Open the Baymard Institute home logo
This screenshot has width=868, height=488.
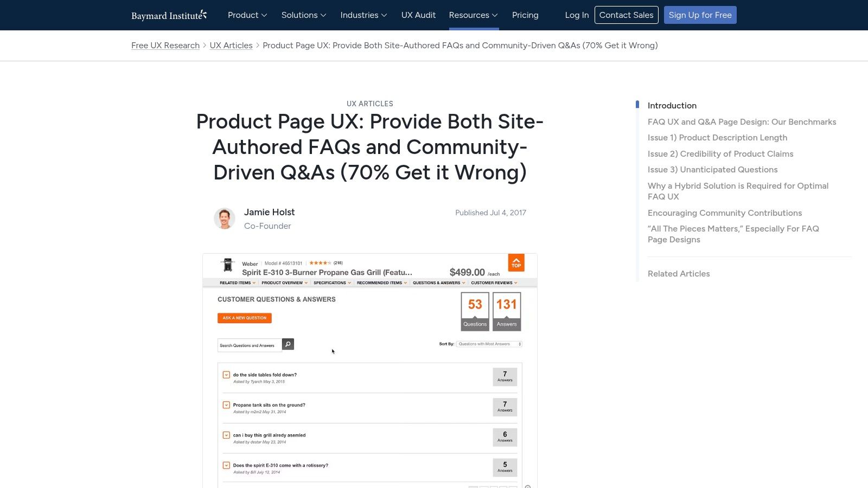pyautogui.click(x=169, y=15)
